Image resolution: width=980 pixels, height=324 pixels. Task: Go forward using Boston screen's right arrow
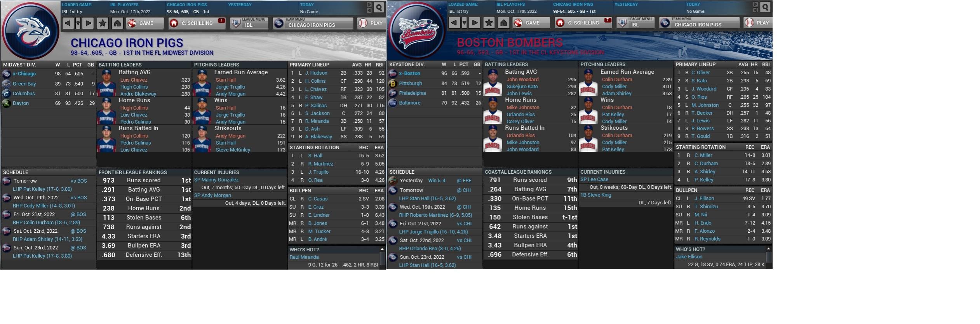474,23
